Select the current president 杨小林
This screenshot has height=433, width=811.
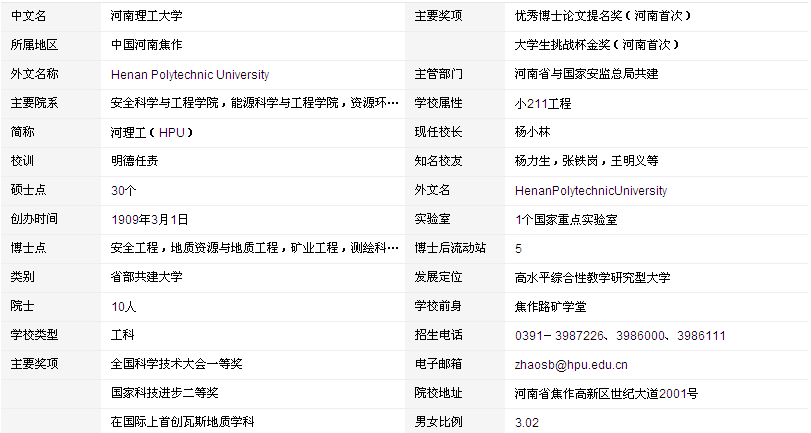click(532, 132)
